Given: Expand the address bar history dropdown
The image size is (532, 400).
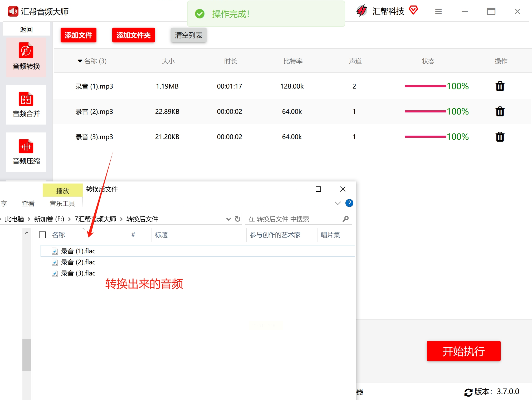Looking at the screenshot, I should [x=228, y=219].
